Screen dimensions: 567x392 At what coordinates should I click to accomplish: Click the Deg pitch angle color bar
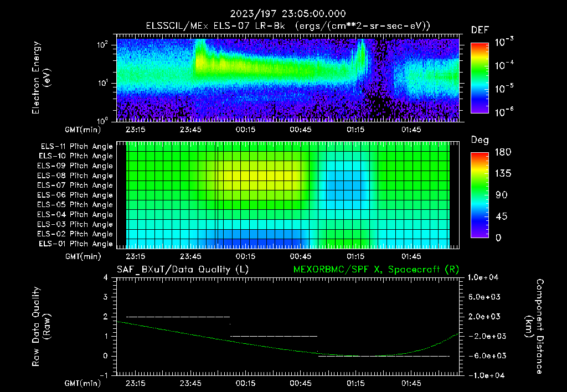pos(480,195)
